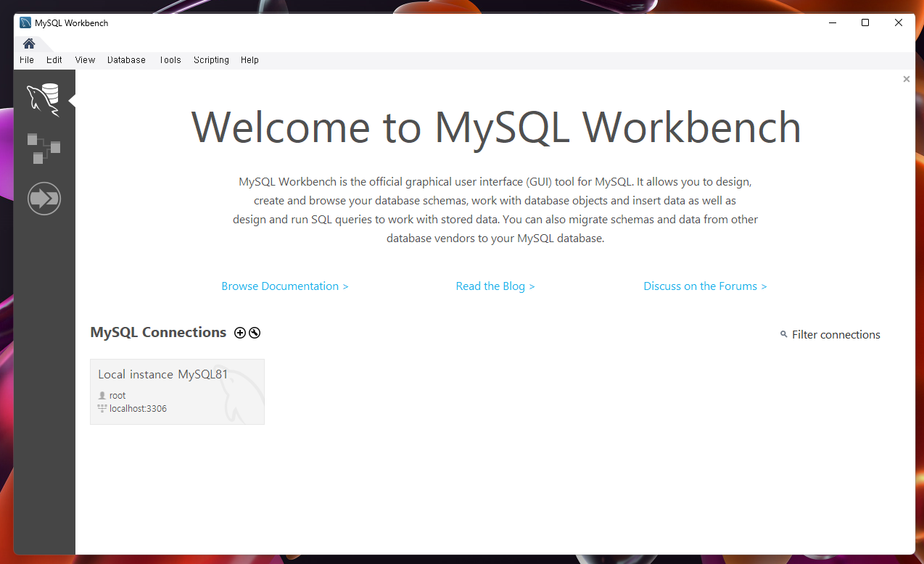Open the View menu
Screen dimensions: 924x564
click(x=85, y=60)
